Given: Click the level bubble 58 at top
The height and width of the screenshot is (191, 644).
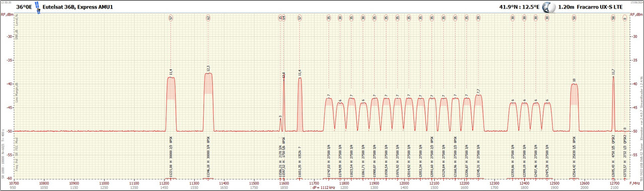Looking at the screenshot, I should pos(613,18).
